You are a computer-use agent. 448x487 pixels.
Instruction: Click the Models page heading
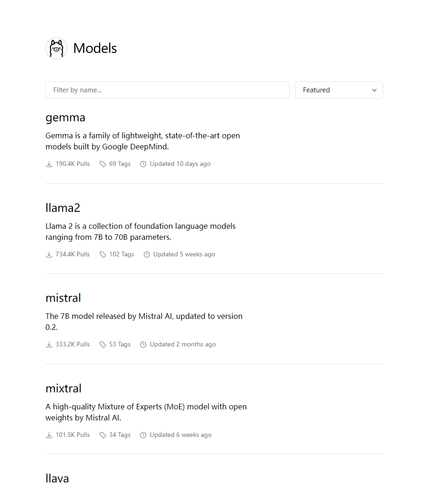tap(95, 48)
